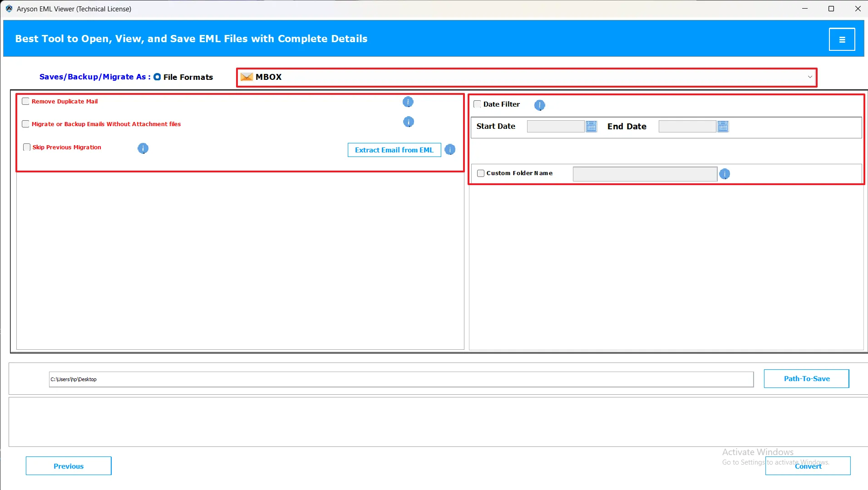Open the End Date calendar picker

pos(723,127)
